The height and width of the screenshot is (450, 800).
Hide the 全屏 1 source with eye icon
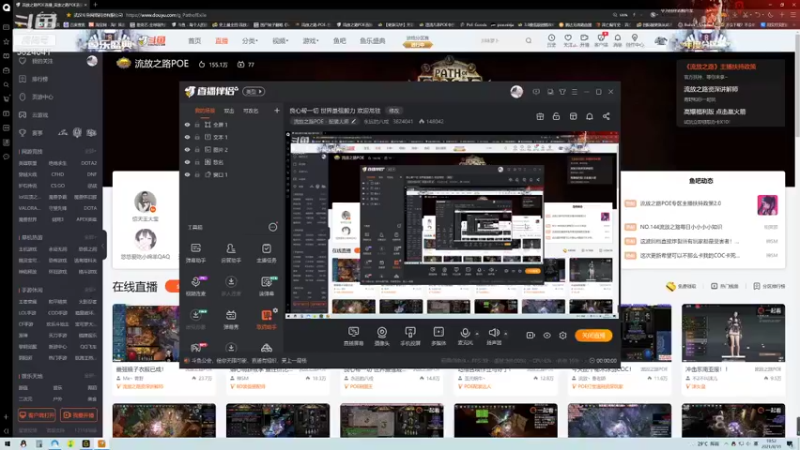pyautogui.click(x=187, y=124)
